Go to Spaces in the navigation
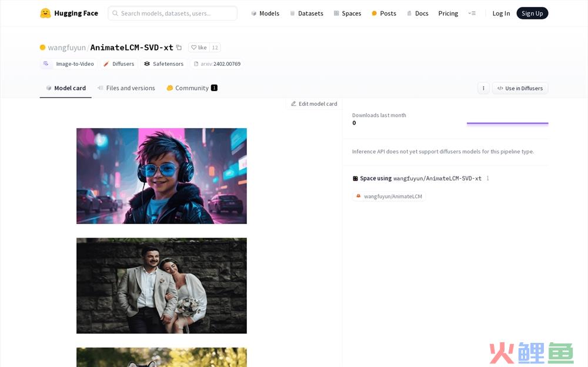 click(x=348, y=13)
